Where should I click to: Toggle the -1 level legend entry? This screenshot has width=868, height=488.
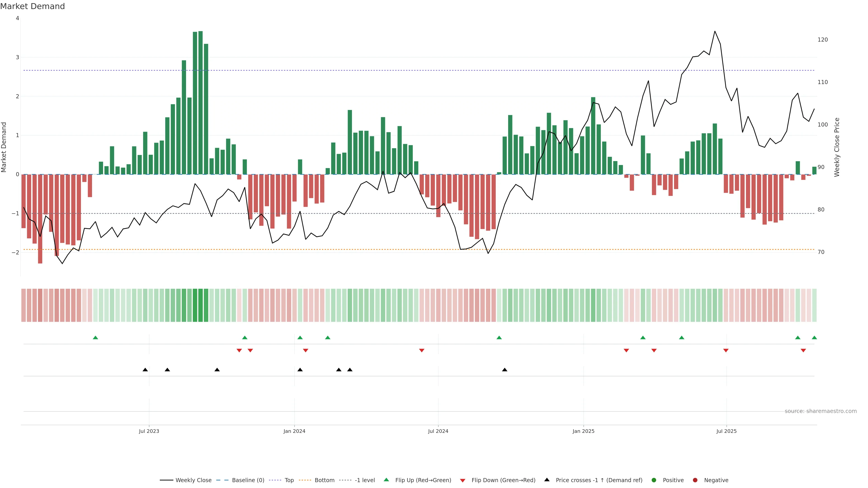click(x=365, y=480)
